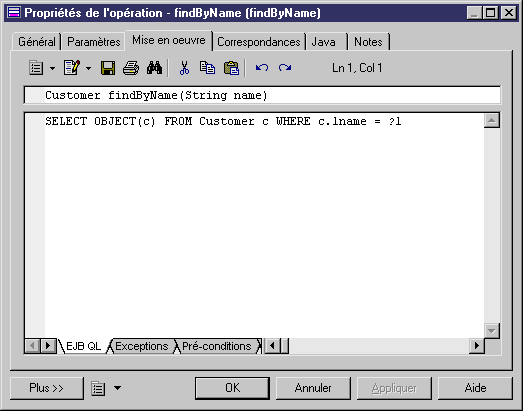The width and height of the screenshot is (523, 411).
Task: Click the editor menu list icon
Action: click(36, 68)
